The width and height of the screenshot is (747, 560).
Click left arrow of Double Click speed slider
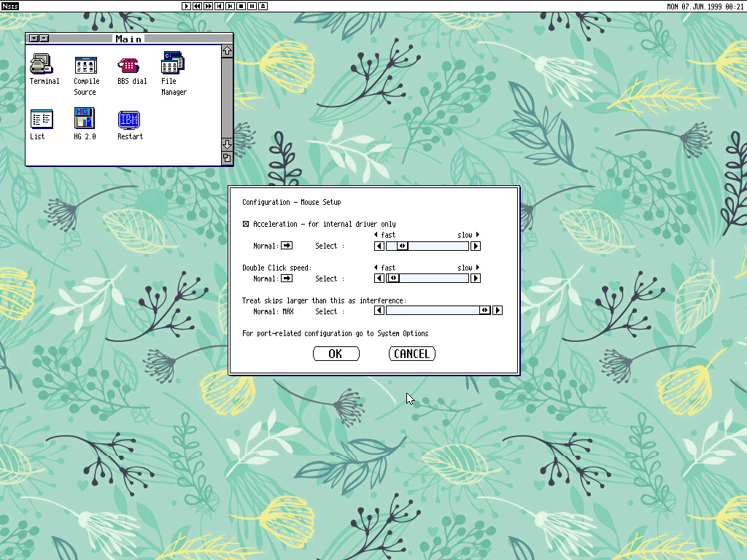coord(379,279)
